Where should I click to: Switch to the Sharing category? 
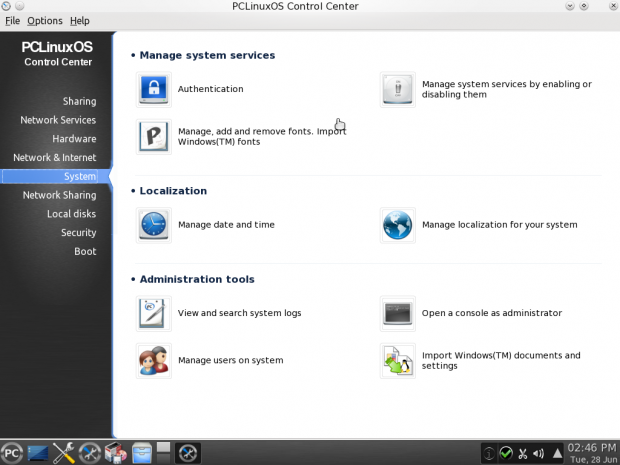click(79, 101)
